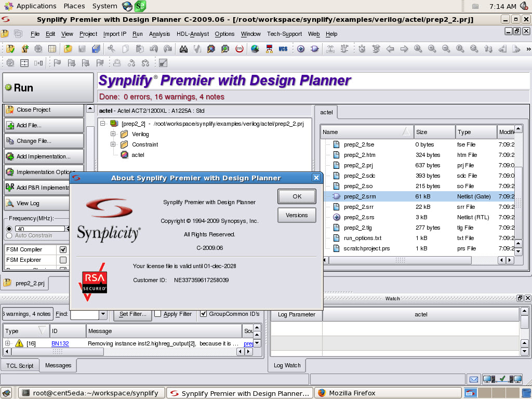Open the Find dropdown arrow
Image resolution: width=532 pixels, height=399 pixels.
click(x=103, y=314)
